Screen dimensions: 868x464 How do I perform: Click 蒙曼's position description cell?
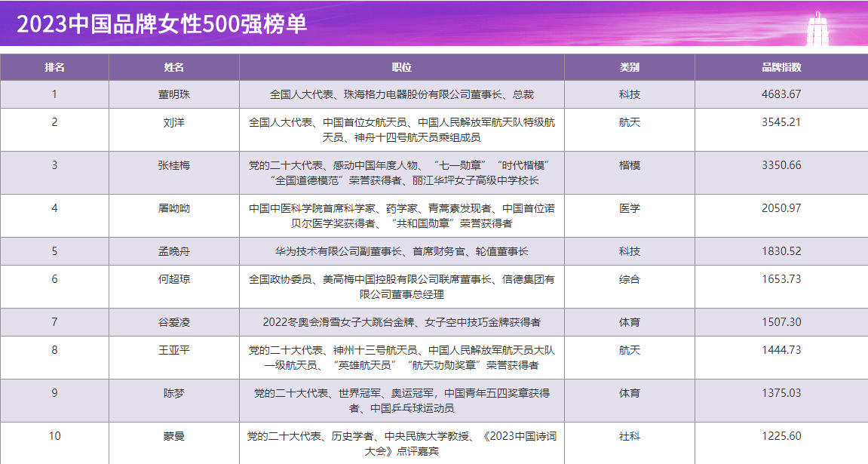coord(401,444)
